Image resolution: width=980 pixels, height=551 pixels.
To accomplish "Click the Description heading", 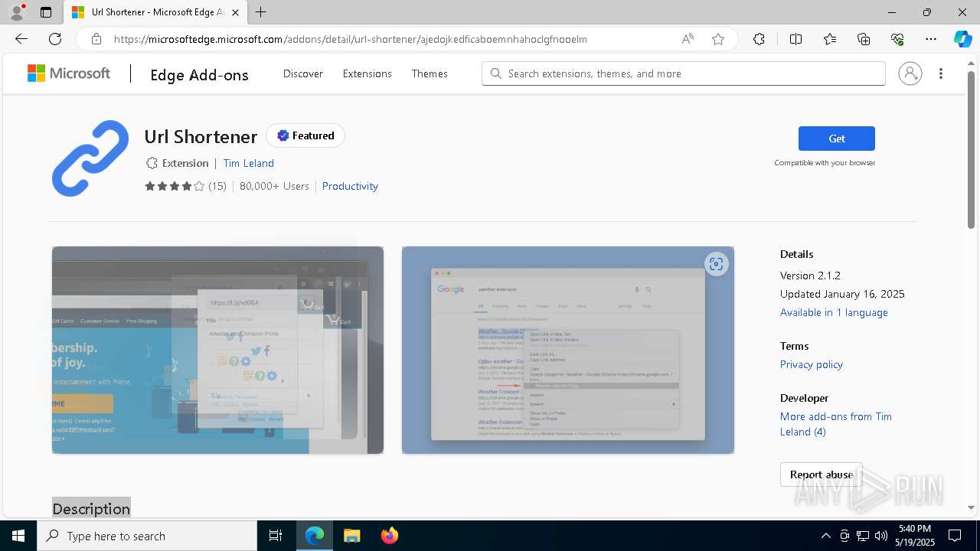I will coord(91,509).
